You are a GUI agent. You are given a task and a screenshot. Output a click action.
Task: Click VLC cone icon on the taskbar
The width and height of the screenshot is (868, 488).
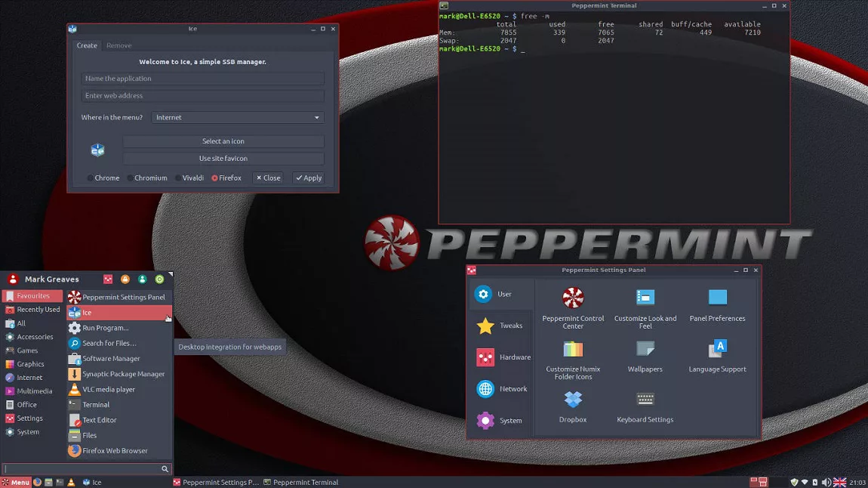71,483
